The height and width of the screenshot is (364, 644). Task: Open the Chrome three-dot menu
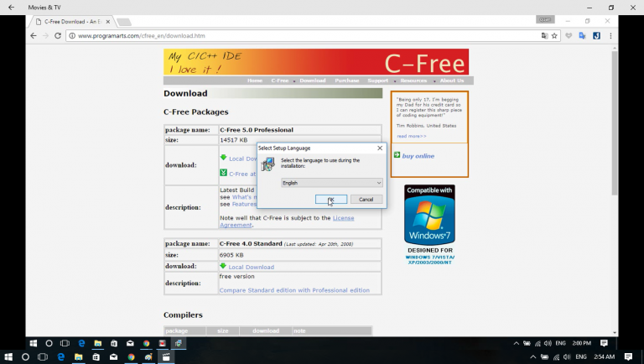(x=610, y=36)
